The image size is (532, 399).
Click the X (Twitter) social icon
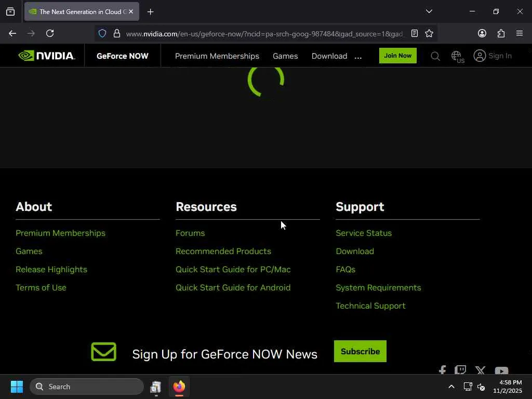tap(480, 370)
